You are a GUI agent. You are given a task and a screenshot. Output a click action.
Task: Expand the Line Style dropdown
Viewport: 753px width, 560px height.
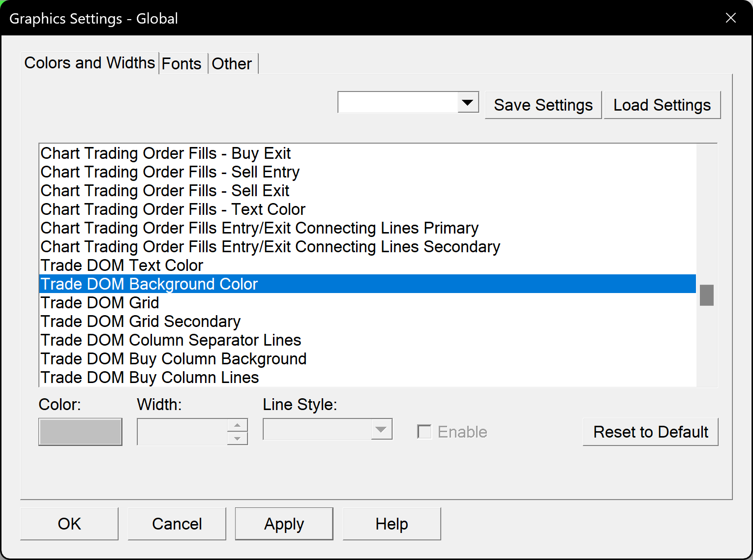(x=381, y=430)
